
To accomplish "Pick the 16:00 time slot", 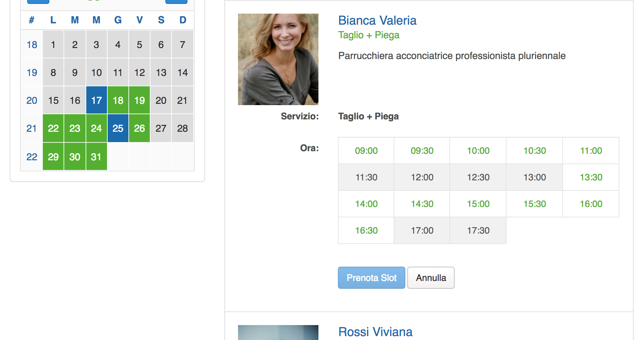I will (x=591, y=204).
